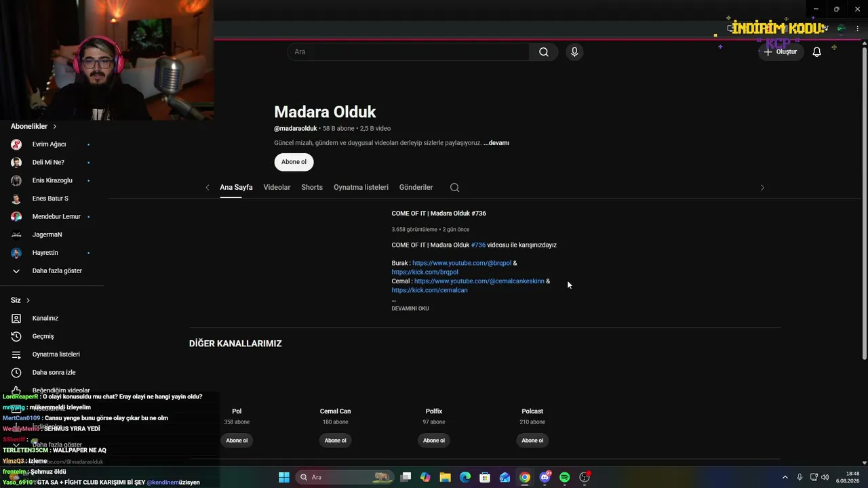The width and height of the screenshot is (868, 488).
Task: Show hidden system tray icons
Action: click(x=785, y=477)
